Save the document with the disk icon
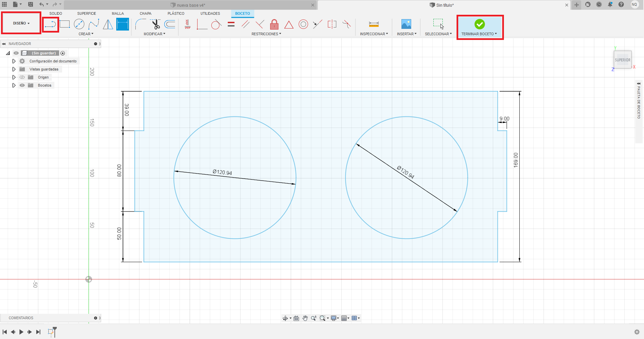The height and width of the screenshot is (339, 644). click(31, 4)
